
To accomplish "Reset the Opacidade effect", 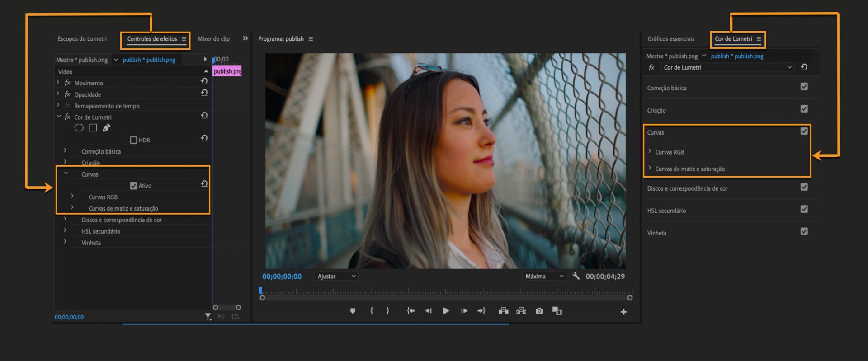I will tap(204, 93).
